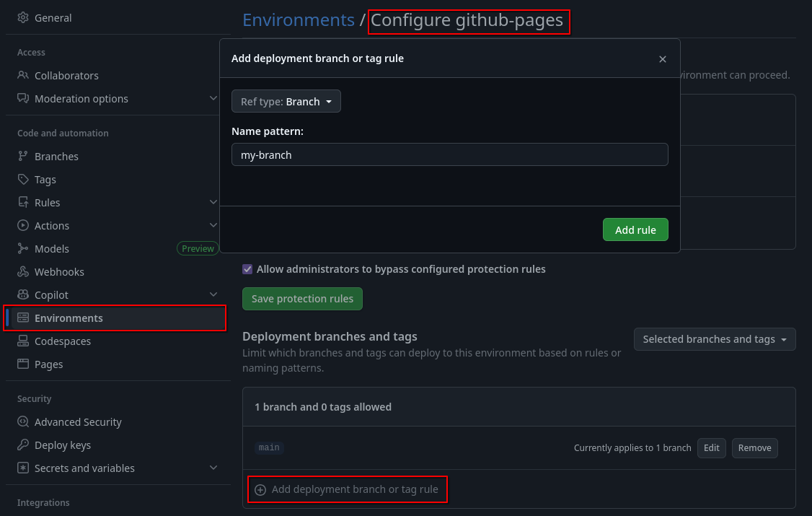Screen dimensions: 812x516
Task: Remove the main branch rule
Action: tap(754, 447)
